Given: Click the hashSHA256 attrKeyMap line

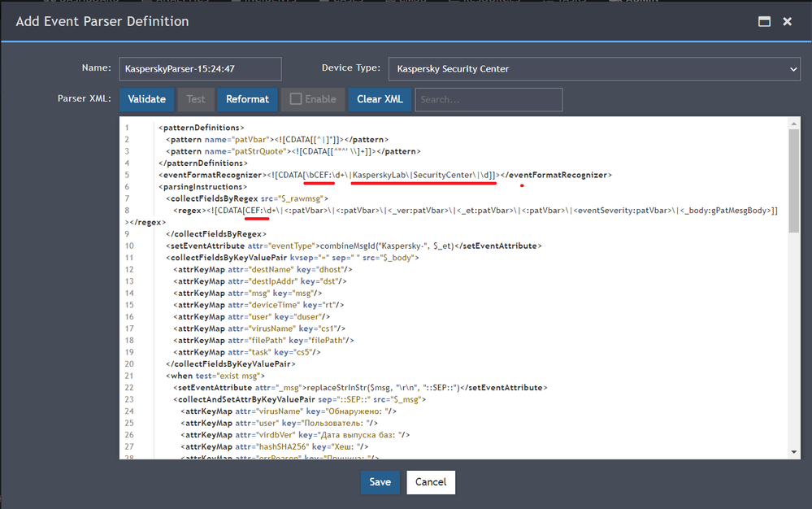Looking at the screenshot, I should [x=275, y=446].
